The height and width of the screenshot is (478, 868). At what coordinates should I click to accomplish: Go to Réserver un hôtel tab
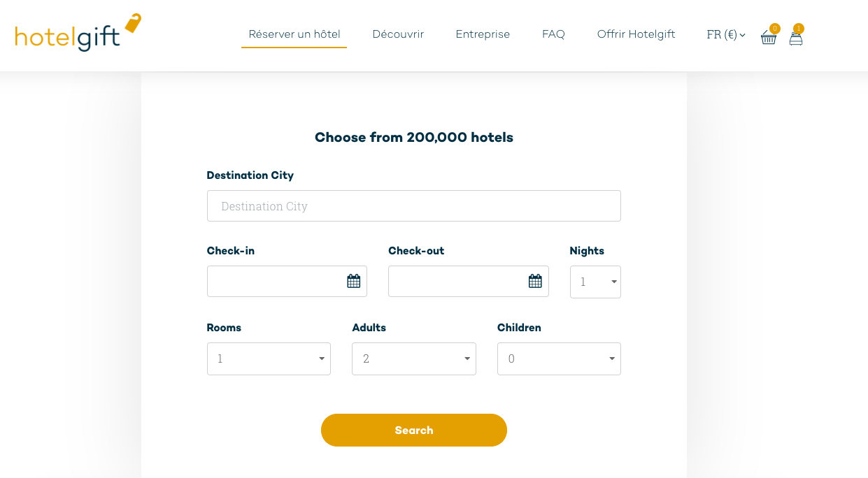pos(294,34)
